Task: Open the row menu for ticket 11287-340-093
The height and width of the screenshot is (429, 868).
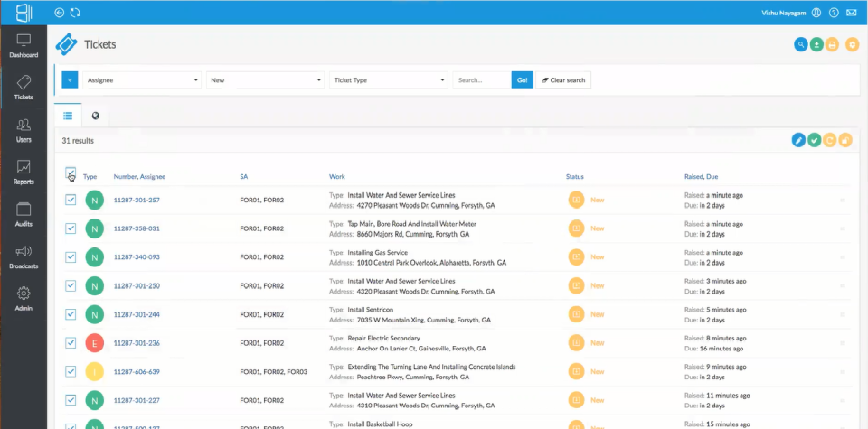Action: pyautogui.click(x=843, y=257)
